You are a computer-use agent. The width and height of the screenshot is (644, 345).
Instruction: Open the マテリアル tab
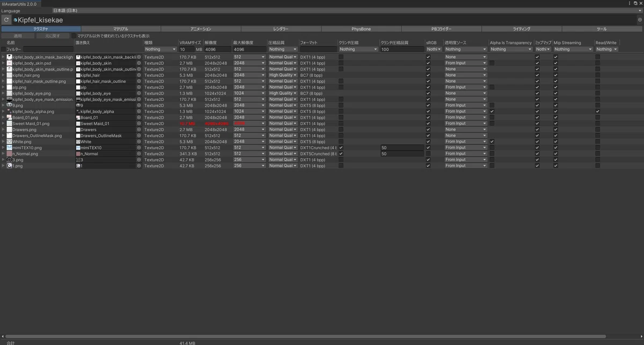121,29
